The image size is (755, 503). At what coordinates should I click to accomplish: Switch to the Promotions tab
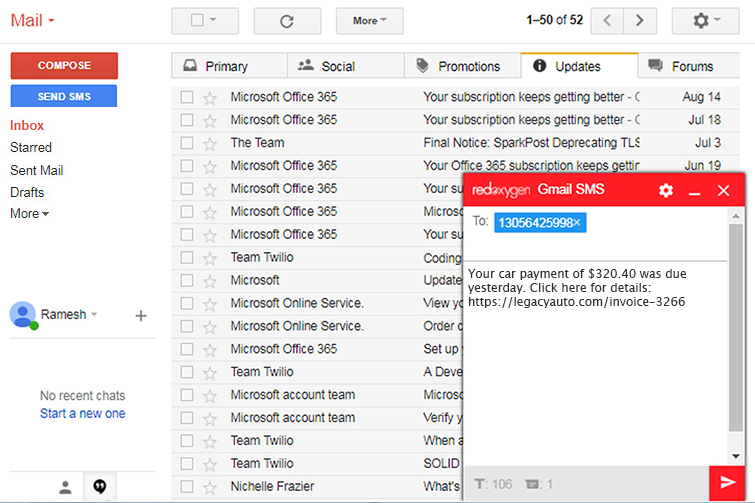[463, 66]
